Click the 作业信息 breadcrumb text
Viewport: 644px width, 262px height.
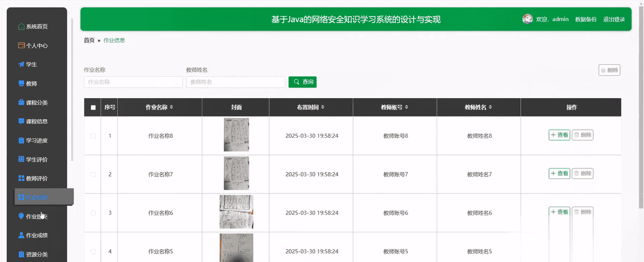coord(114,40)
